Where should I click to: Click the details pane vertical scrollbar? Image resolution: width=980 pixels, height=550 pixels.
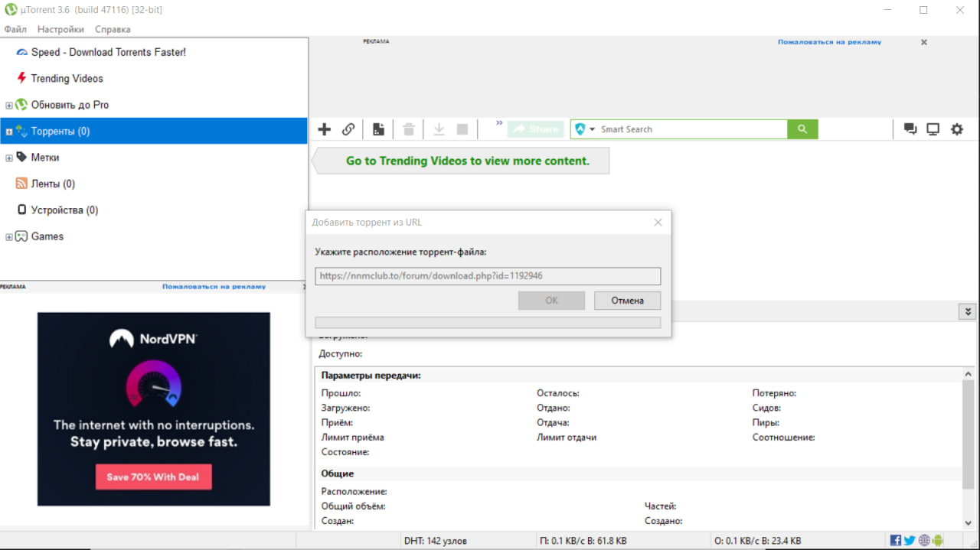[x=969, y=434]
